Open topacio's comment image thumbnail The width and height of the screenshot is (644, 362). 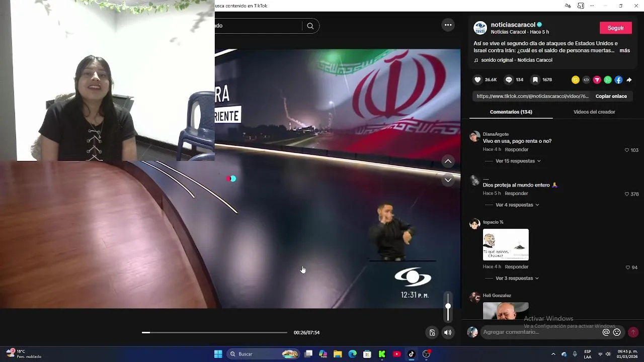tap(506, 244)
